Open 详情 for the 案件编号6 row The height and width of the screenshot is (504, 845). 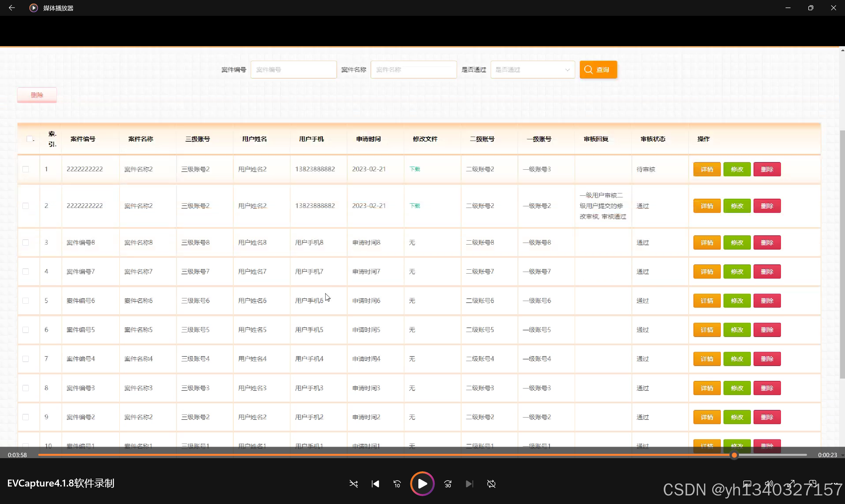[707, 301]
